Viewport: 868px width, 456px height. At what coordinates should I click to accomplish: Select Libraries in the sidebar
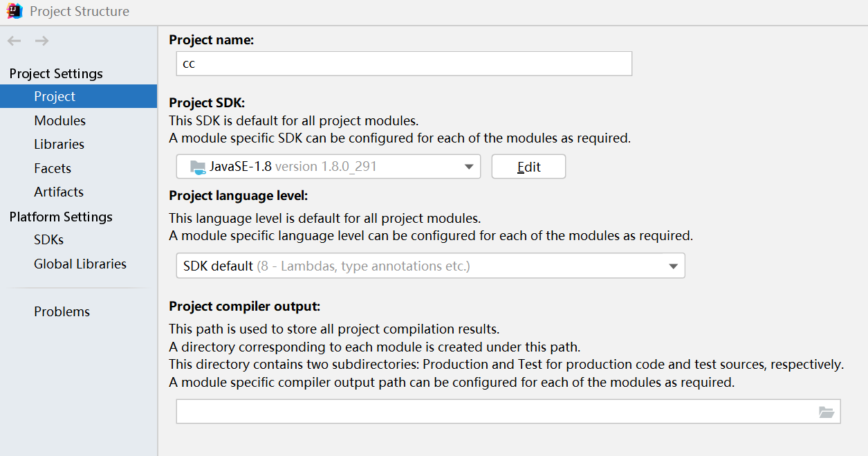pyautogui.click(x=59, y=144)
